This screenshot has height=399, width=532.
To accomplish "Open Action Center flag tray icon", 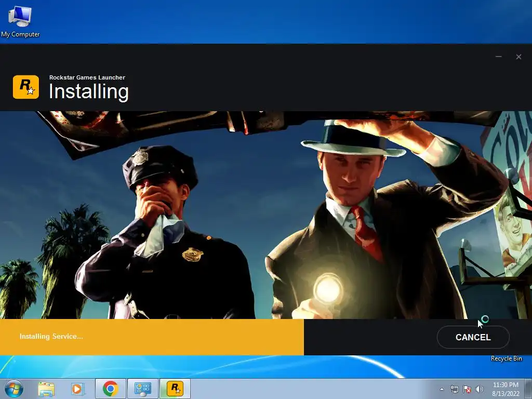I will click(467, 389).
